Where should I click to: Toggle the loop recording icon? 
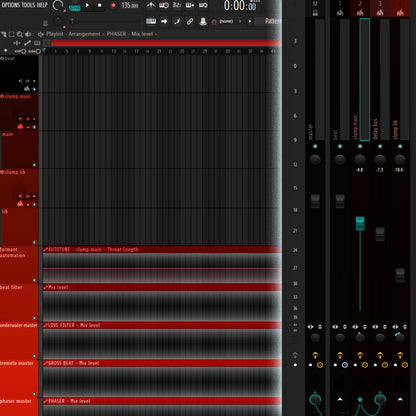pos(203,5)
